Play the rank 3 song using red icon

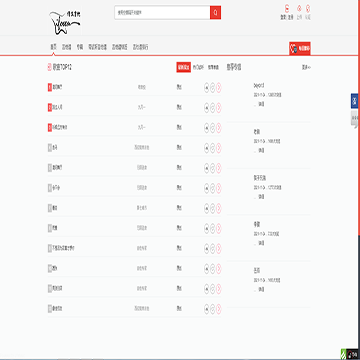219,128
